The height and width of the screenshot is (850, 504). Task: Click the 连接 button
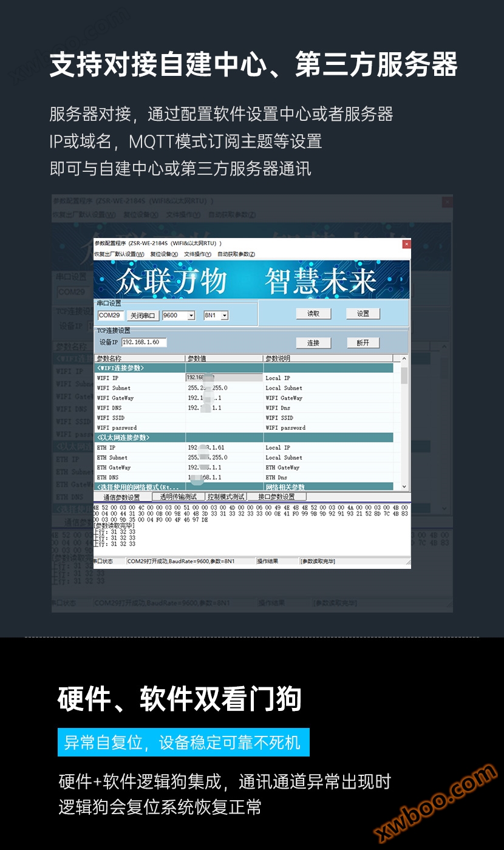[x=313, y=343]
